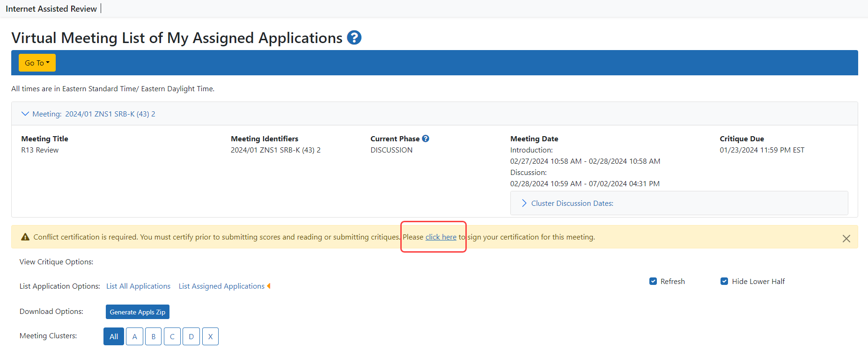This screenshot has width=868, height=349.
Task: Select meeting cluster B
Action: [154, 336]
